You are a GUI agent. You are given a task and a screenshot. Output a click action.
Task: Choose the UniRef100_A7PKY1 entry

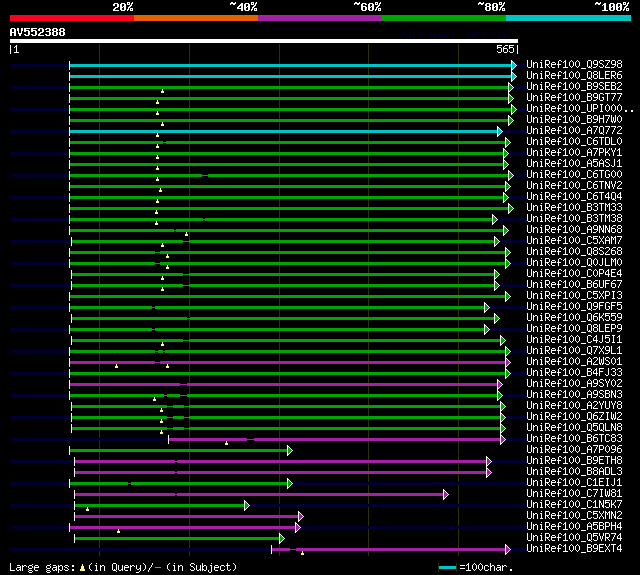(574, 153)
